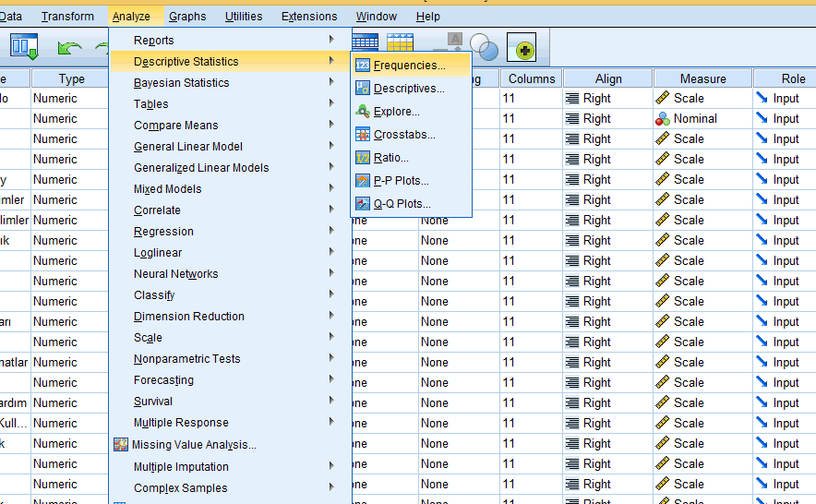
Task: Click the Nominal measure cell
Action: 694,118
